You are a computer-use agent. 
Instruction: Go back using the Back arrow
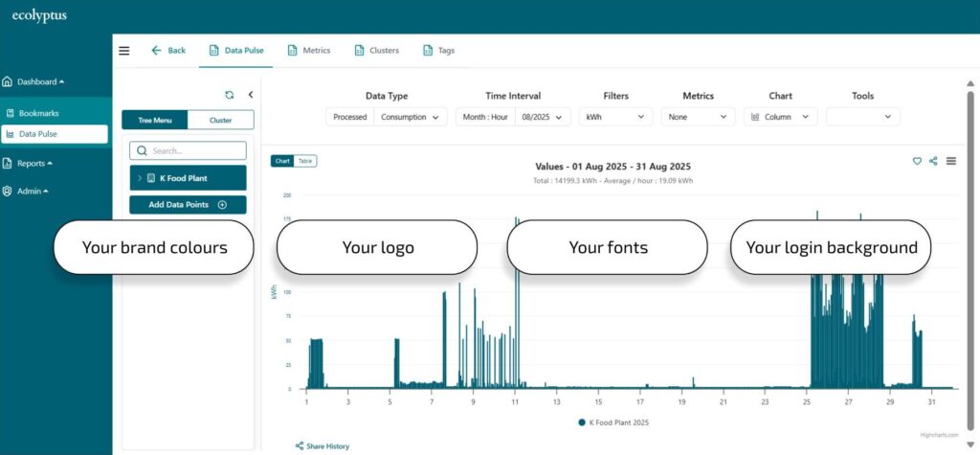click(x=168, y=51)
